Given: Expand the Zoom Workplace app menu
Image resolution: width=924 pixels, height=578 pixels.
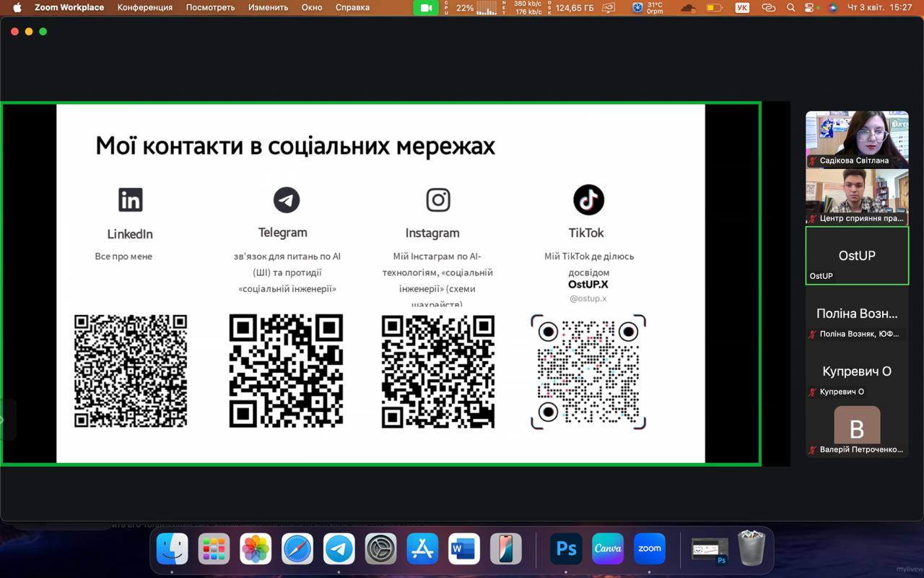Looking at the screenshot, I should (69, 8).
